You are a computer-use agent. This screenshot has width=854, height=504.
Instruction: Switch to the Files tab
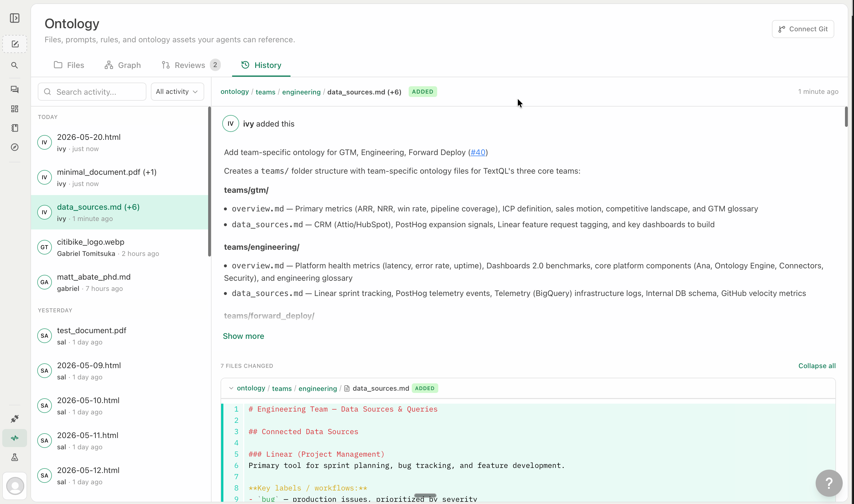tap(69, 65)
